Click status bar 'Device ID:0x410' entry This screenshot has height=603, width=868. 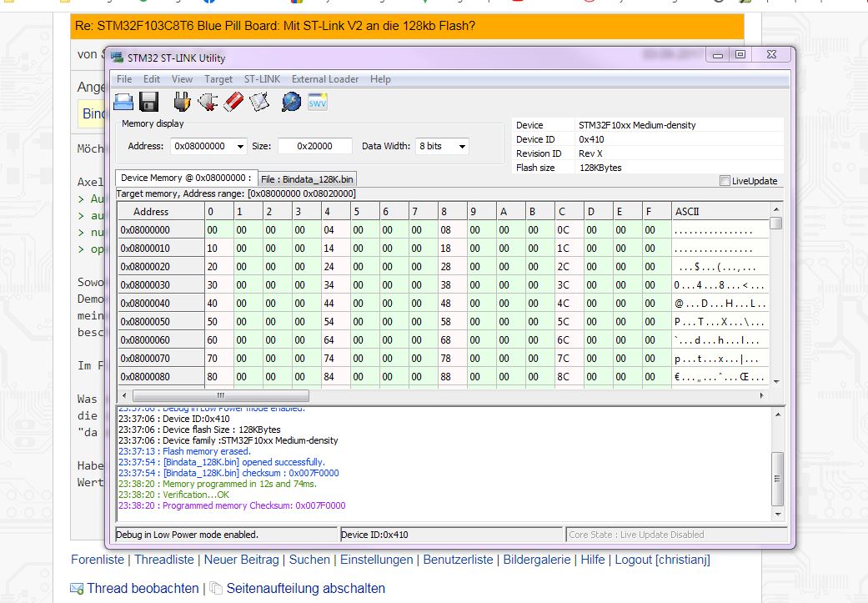point(451,535)
